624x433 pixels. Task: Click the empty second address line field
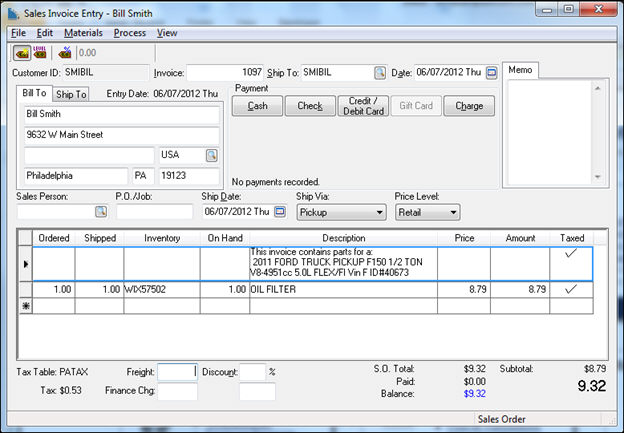89,156
